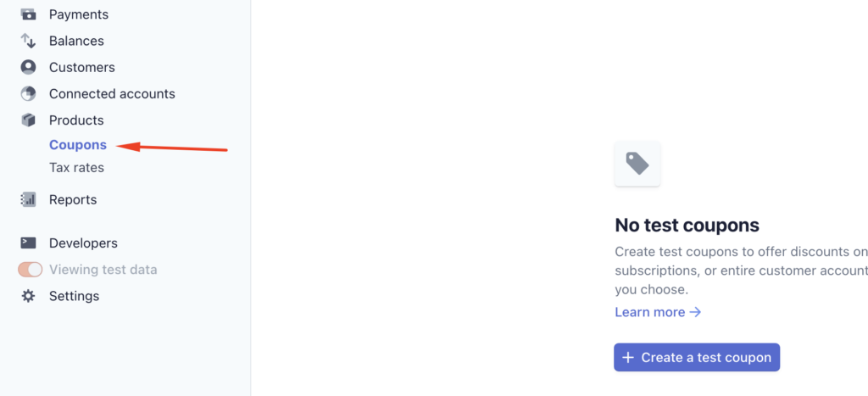
Task: Click the Developers terminal icon
Action: (x=29, y=243)
